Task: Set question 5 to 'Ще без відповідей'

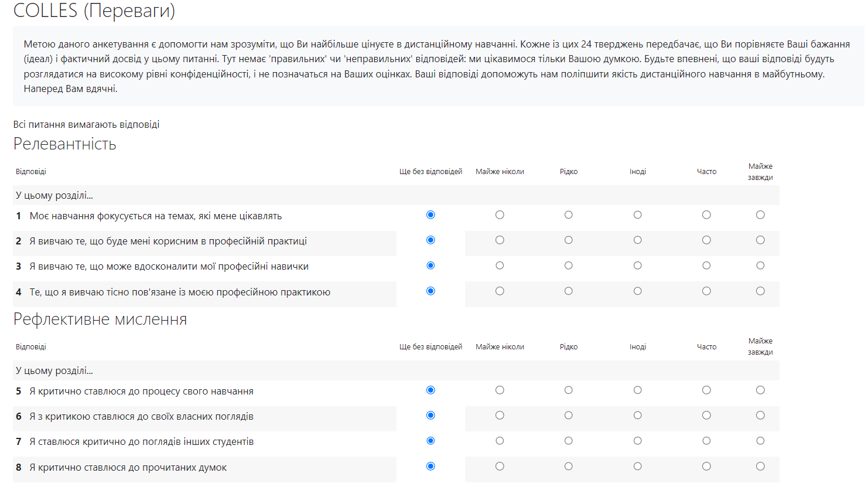Action: point(430,390)
